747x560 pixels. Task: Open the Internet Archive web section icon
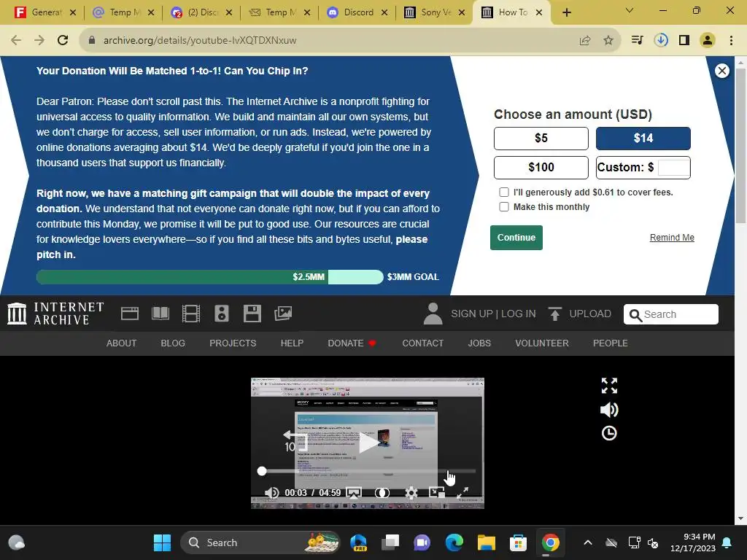pos(130,314)
